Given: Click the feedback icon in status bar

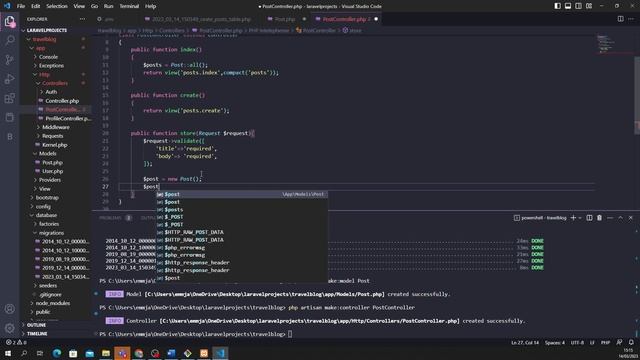Looking at the screenshot, I should click(x=620, y=342).
